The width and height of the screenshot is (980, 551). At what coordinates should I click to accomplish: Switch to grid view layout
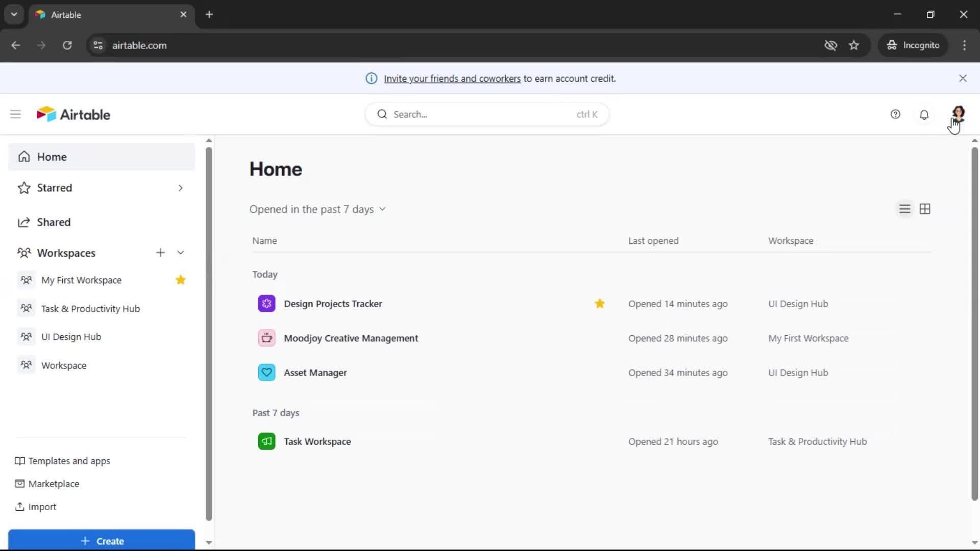pos(925,209)
